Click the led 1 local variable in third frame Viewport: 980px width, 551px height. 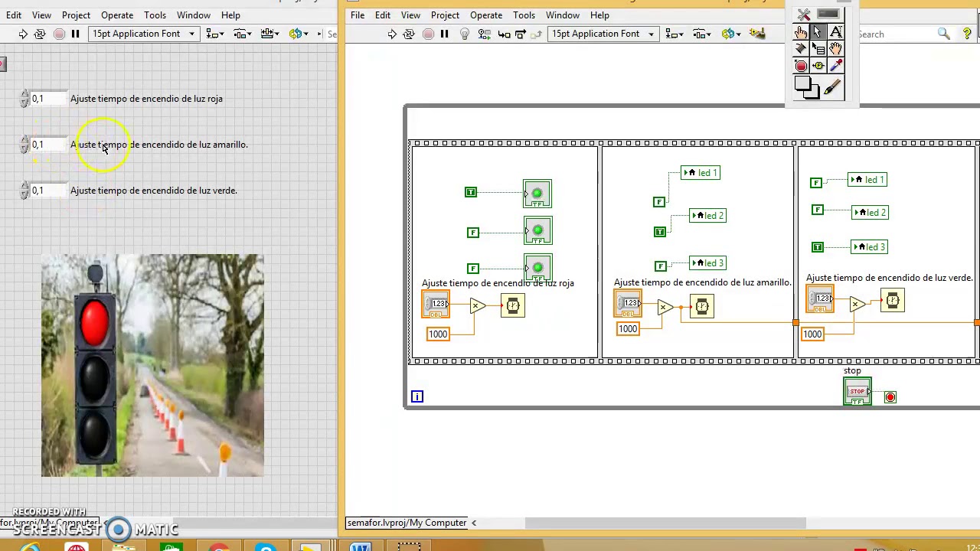[868, 180]
